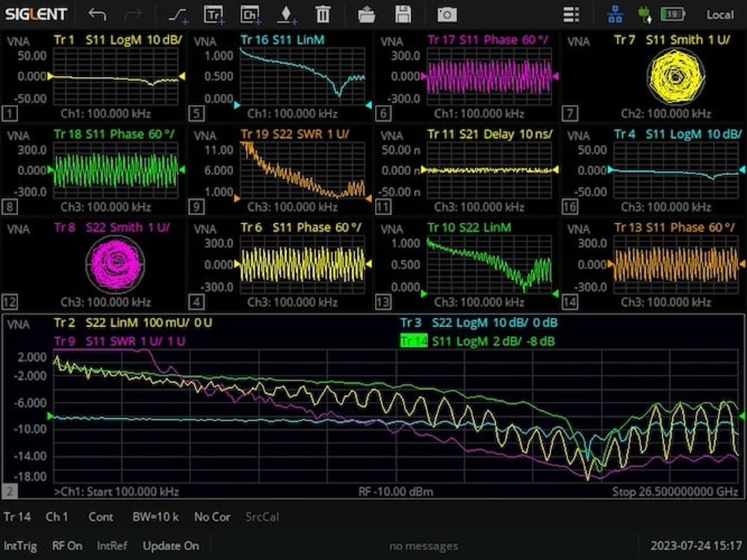Toggle RF On in the status bar

coord(67,546)
